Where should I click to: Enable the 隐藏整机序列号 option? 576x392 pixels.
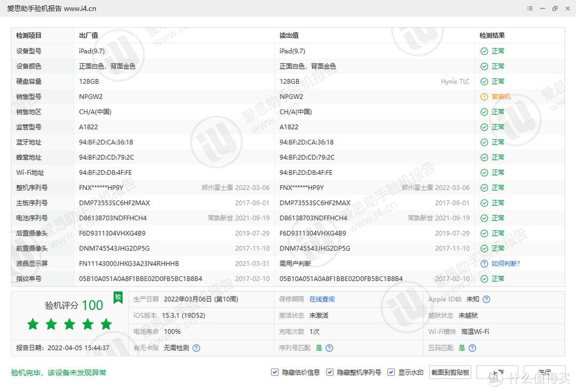(330, 372)
